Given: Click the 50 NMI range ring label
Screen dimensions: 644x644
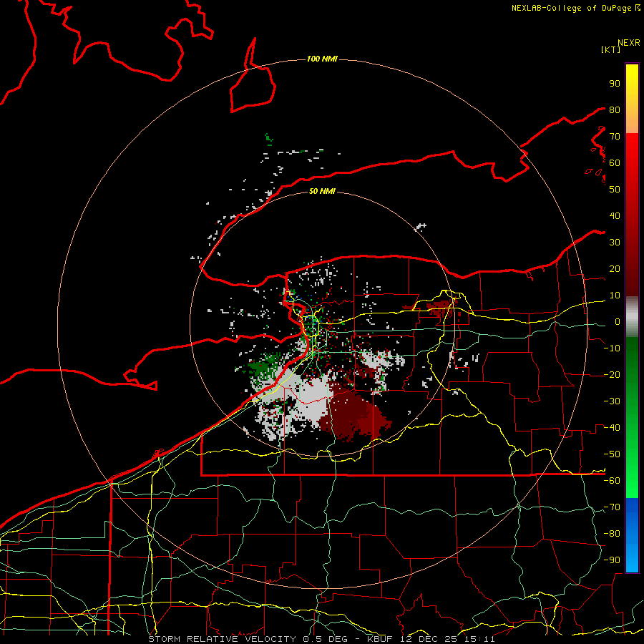Looking at the screenshot, I should click(x=322, y=191).
